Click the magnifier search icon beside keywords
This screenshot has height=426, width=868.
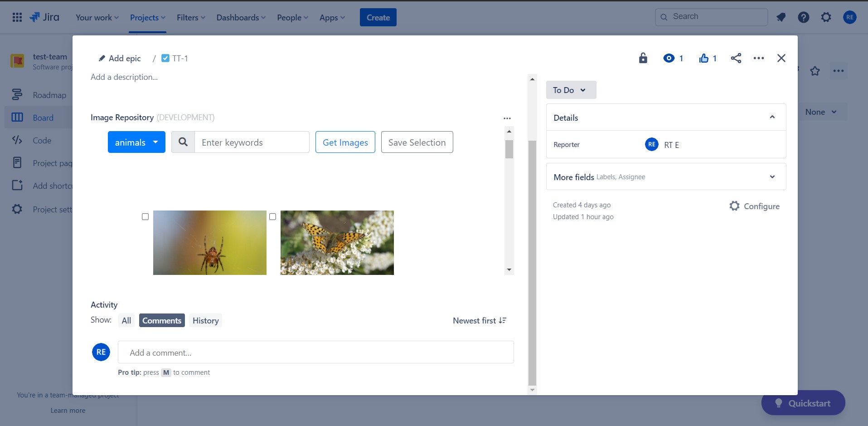[183, 142]
